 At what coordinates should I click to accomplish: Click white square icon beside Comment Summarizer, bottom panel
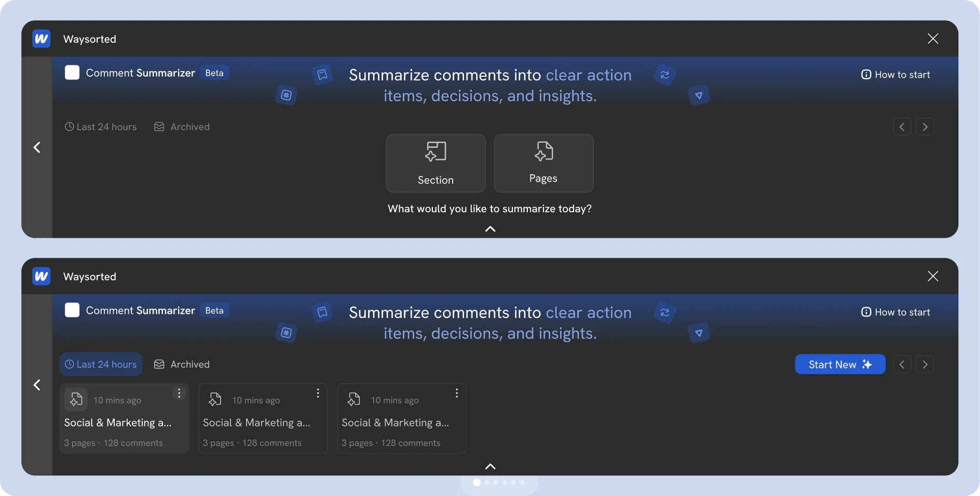(72, 310)
